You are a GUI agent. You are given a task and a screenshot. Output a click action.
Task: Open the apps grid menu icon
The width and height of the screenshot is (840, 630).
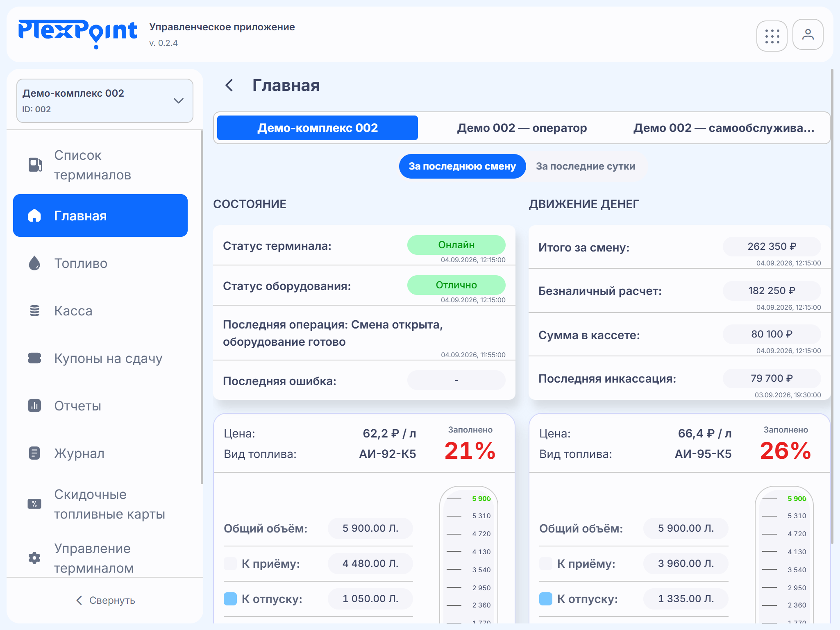point(772,36)
